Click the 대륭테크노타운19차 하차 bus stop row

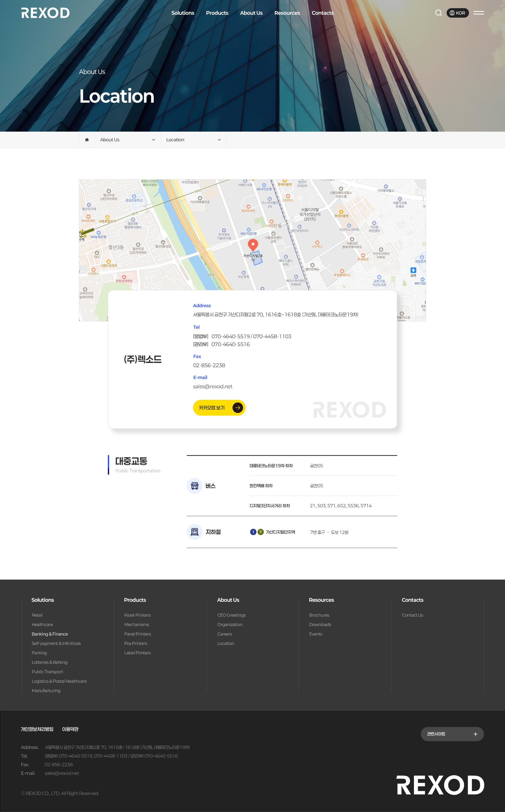(323, 465)
